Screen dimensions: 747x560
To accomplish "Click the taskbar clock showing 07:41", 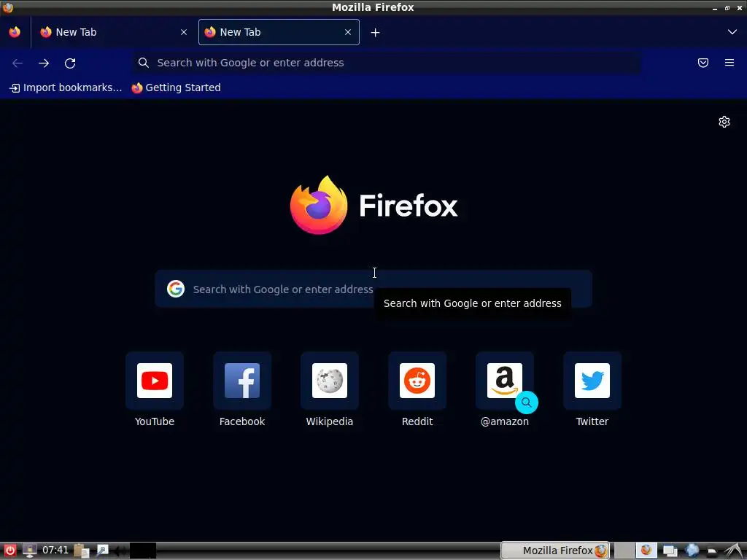I will pyautogui.click(x=55, y=550).
